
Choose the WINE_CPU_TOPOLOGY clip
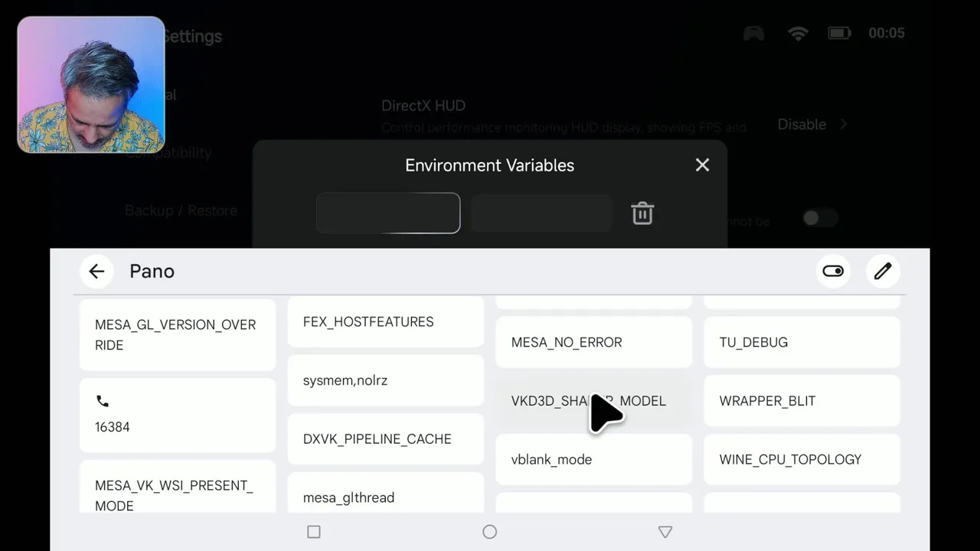coord(802,459)
